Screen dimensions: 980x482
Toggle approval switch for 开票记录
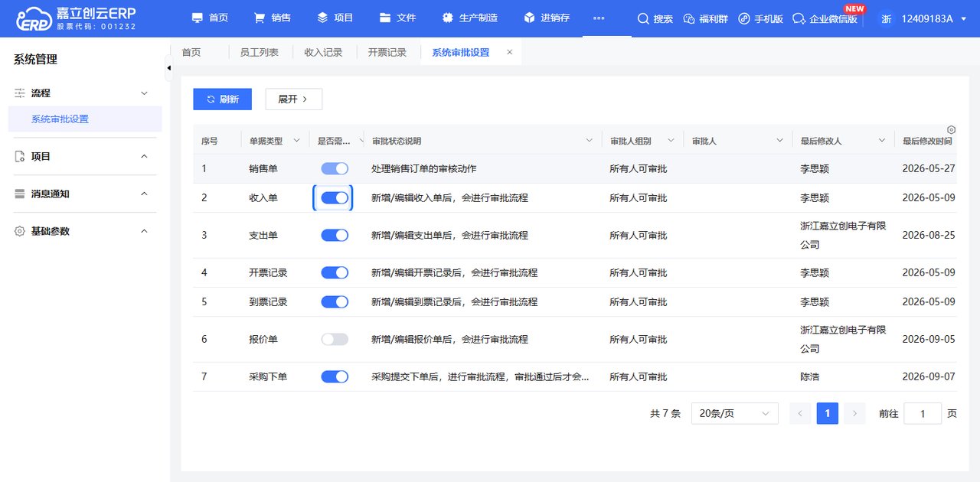pyautogui.click(x=335, y=272)
